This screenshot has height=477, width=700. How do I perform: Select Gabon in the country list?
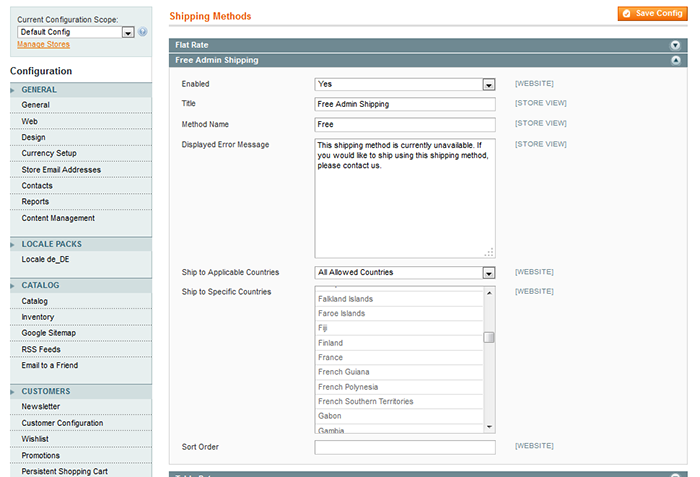pos(399,416)
